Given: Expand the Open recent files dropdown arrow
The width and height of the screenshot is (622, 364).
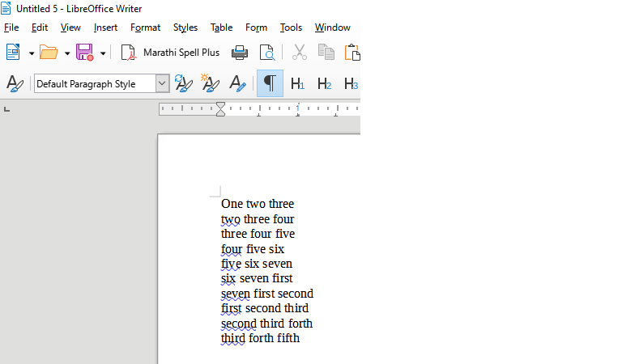Looking at the screenshot, I should (x=67, y=53).
